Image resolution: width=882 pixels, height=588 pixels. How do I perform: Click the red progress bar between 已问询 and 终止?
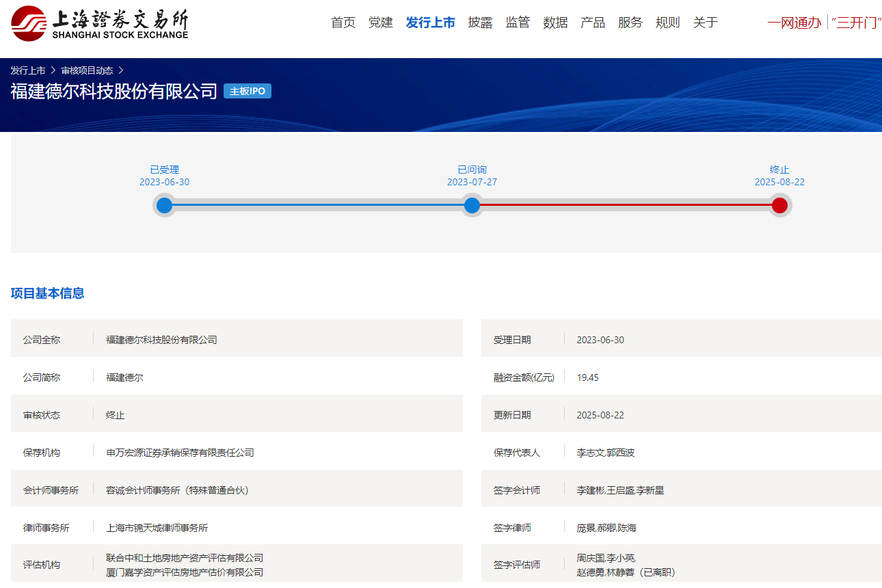coord(626,204)
